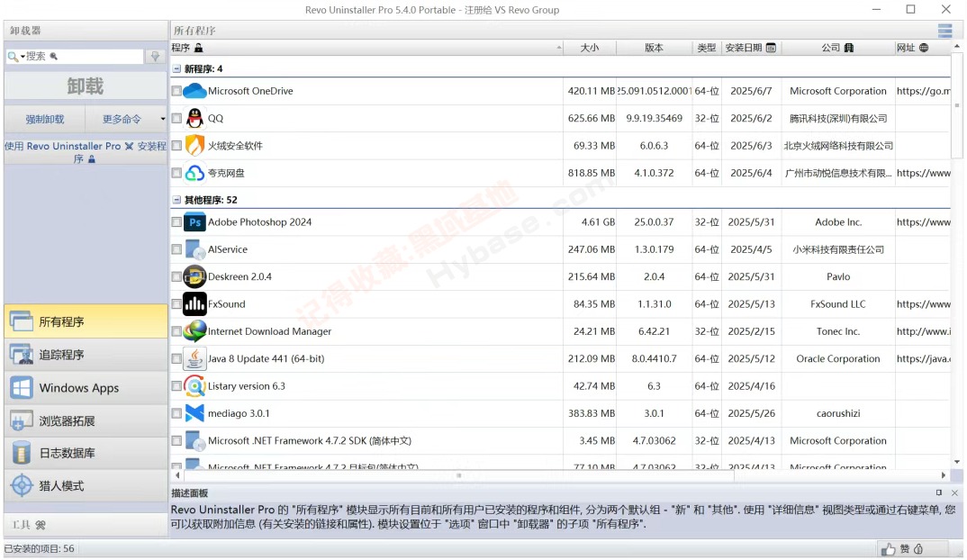Expand the 工具 section
This screenshot has height=560, width=967.
click(x=86, y=525)
